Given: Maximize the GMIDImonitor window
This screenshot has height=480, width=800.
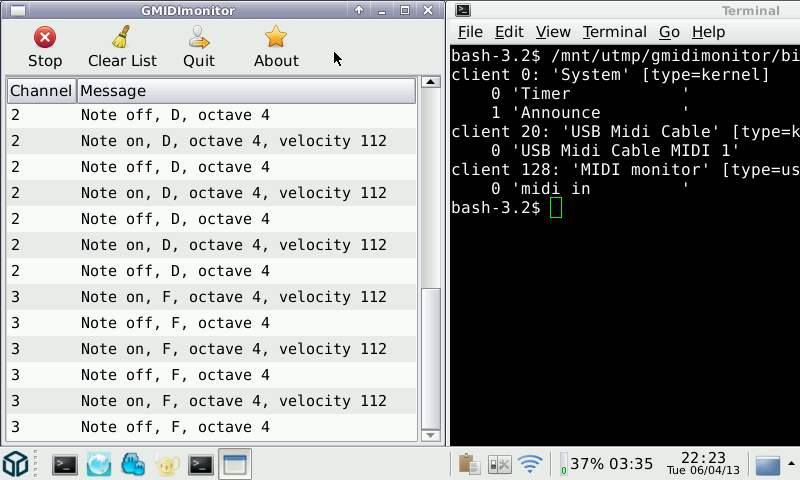Looking at the screenshot, I should (405, 10).
